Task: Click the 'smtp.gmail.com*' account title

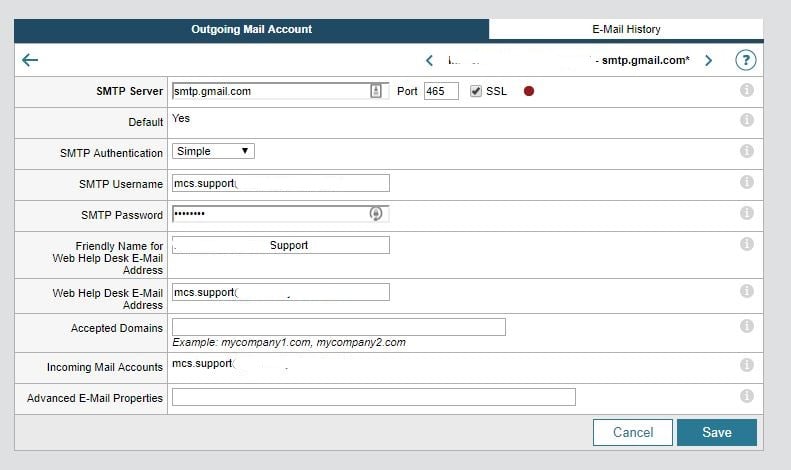Action: [x=645, y=61]
